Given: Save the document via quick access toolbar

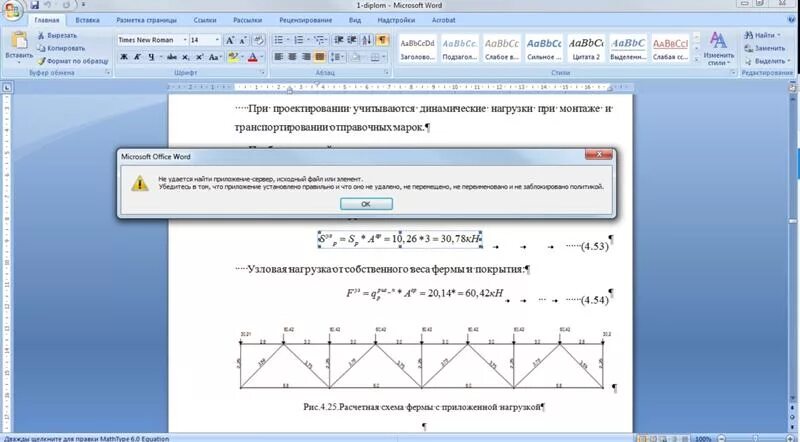Looking at the screenshot, I should click(35, 5).
